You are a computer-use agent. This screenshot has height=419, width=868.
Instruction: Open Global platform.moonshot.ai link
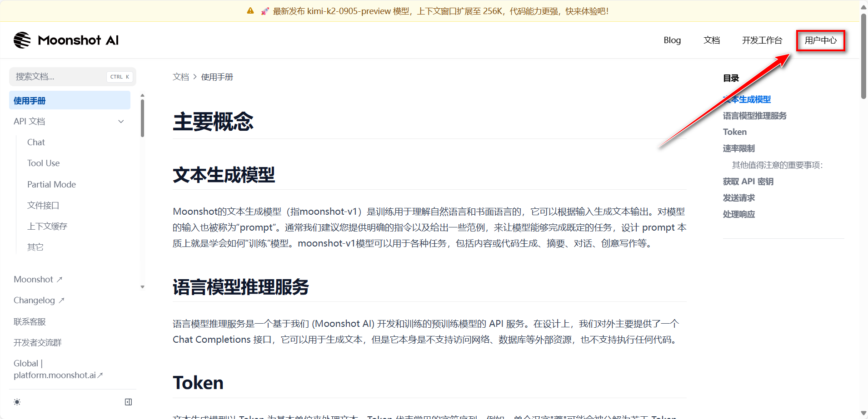(x=58, y=369)
